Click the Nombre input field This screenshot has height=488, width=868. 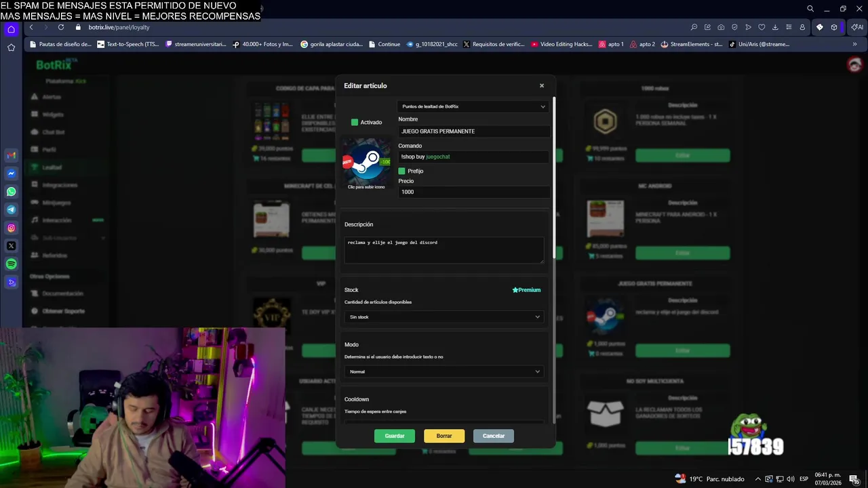[474, 131]
